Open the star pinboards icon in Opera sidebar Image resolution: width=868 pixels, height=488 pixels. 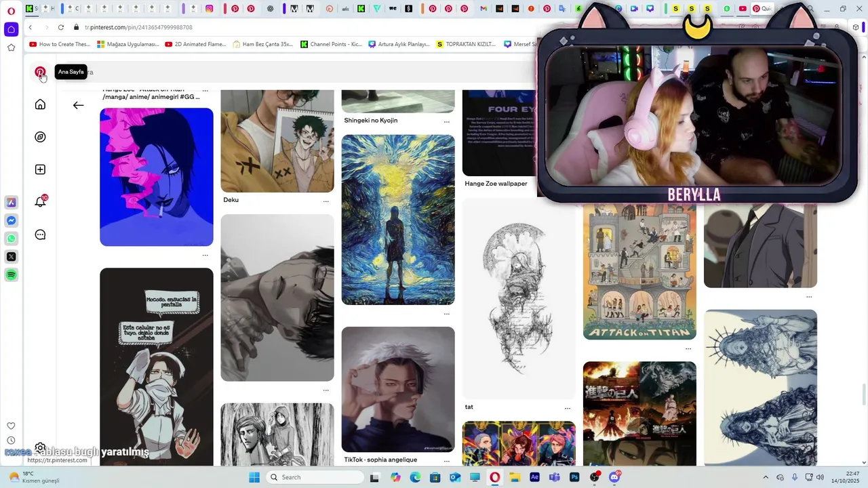tap(11, 47)
